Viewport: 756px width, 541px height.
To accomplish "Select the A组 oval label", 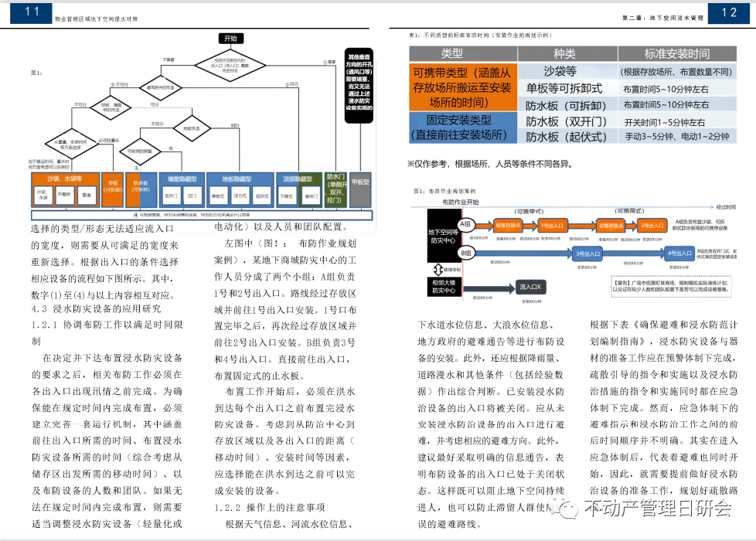I will point(465,223).
